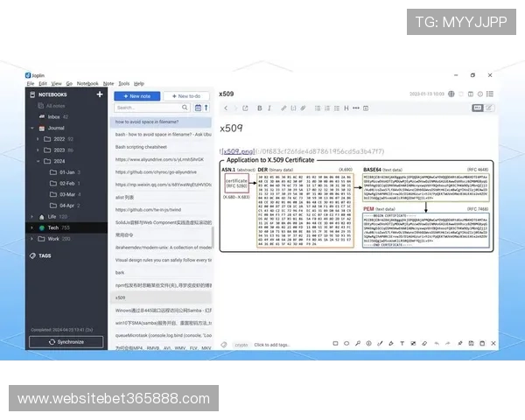Click the toggle sort order field calendar icon
The width and height of the screenshot is (525, 420).
tap(198, 108)
